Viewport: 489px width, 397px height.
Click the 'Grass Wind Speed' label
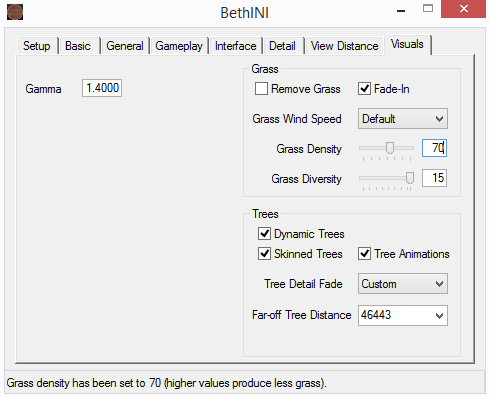(x=297, y=119)
